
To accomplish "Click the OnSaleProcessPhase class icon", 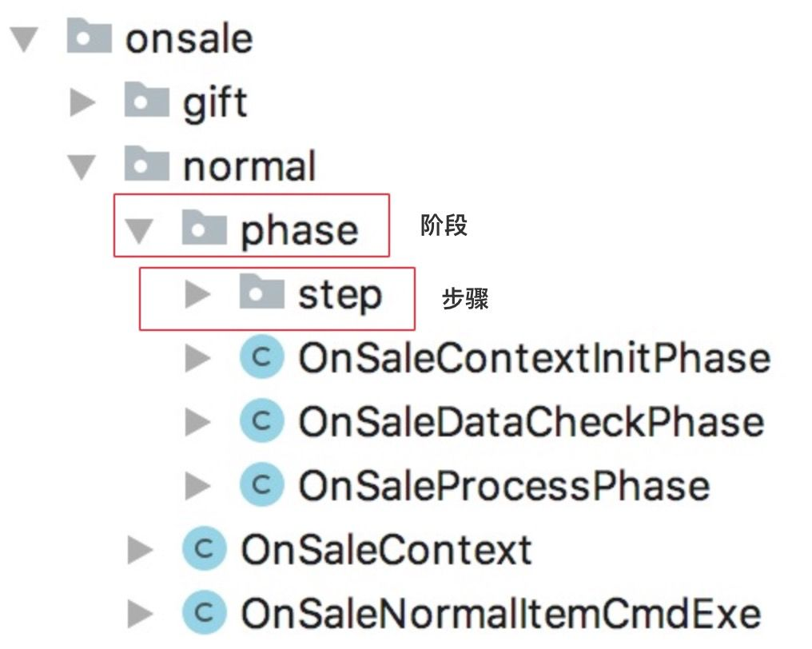I will (x=262, y=485).
